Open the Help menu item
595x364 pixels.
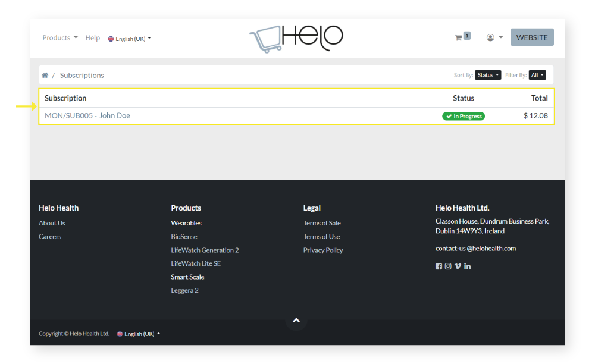[93, 38]
